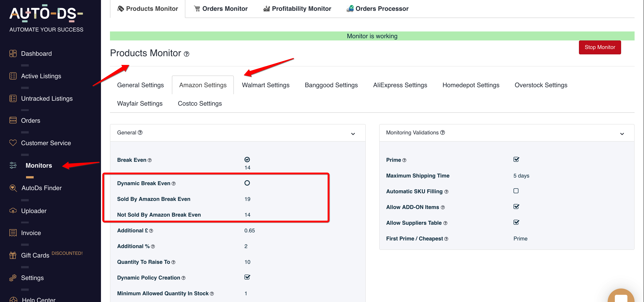Open the Walmart Settings tab
Image resolution: width=644 pixels, height=302 pixels.
[x=265, y=85]
